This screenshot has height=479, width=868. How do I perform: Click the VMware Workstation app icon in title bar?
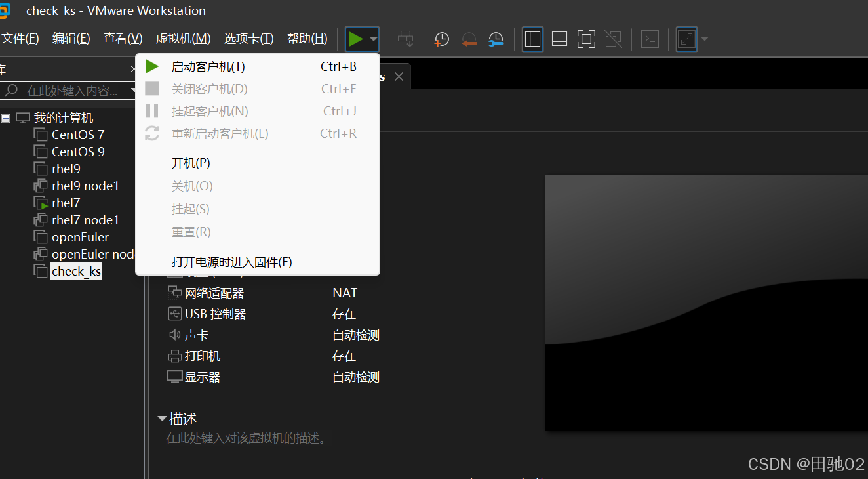pos(5,10)
